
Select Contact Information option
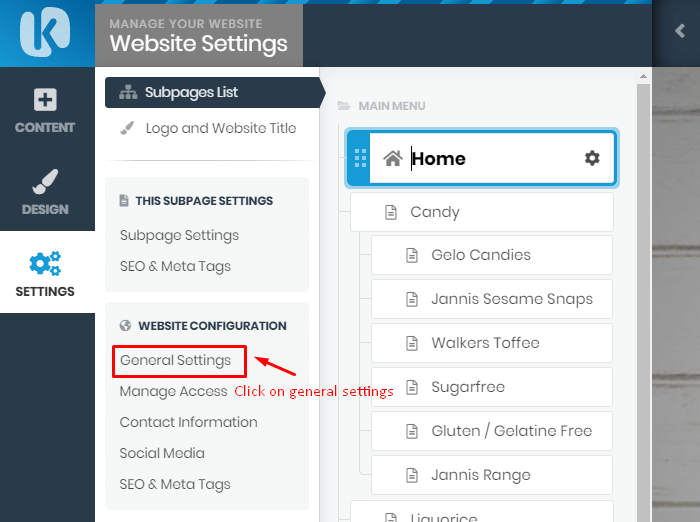(188, 422)
